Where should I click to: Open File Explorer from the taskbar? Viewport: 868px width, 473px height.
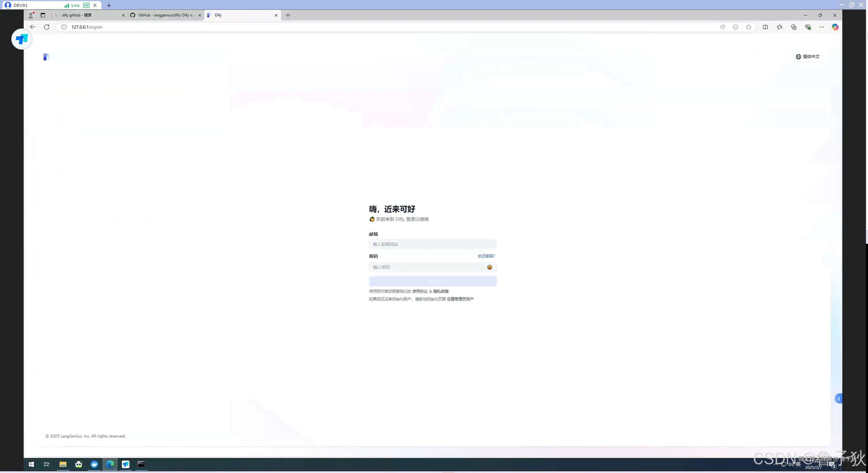pos(63,464)
